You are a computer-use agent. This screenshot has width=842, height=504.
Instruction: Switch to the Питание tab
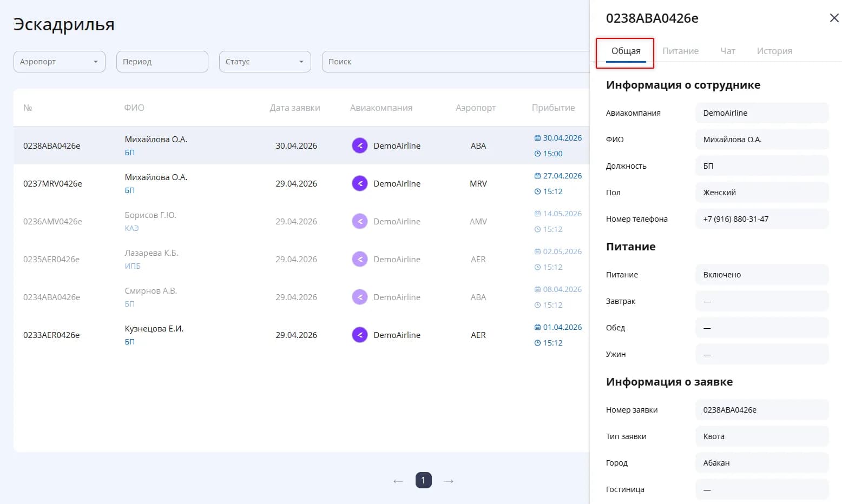pyautogui.click(x=680, y=51)
